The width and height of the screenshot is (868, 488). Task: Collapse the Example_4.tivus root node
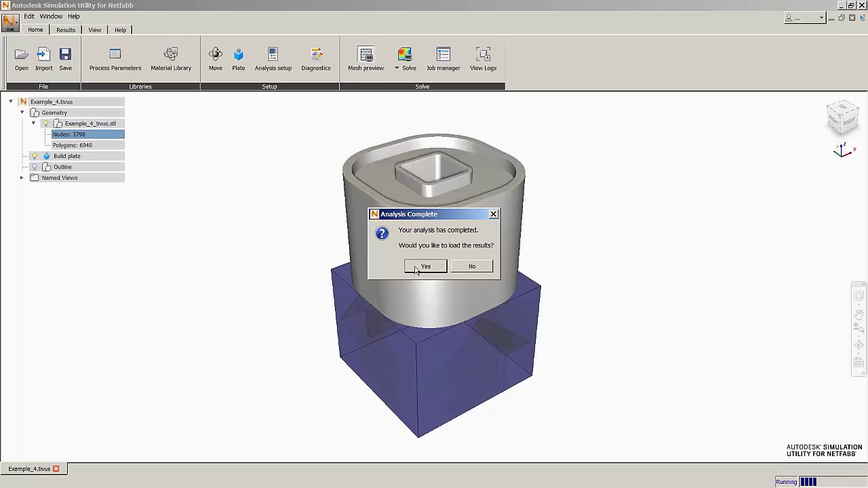click(x=10, y=102)
